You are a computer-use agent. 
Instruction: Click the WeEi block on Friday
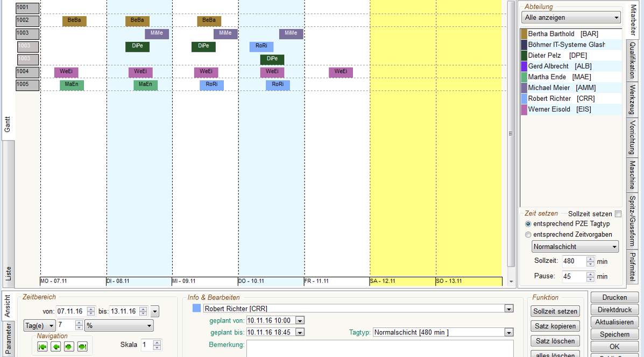[341, 72]
